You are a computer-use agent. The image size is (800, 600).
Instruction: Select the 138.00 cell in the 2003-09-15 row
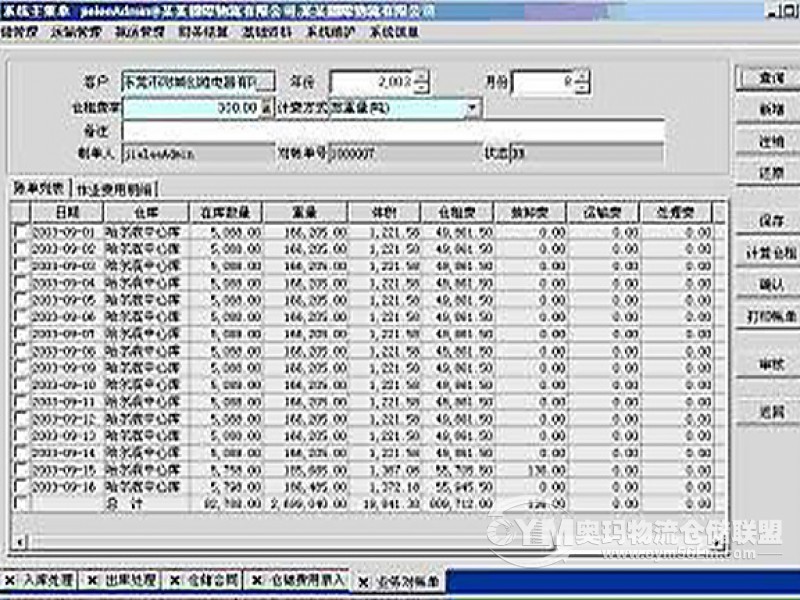(531, 470)
